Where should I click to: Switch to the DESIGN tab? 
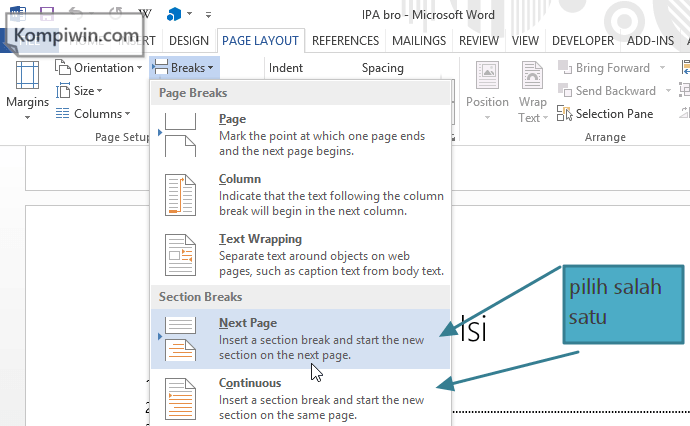tap(189, 41)
